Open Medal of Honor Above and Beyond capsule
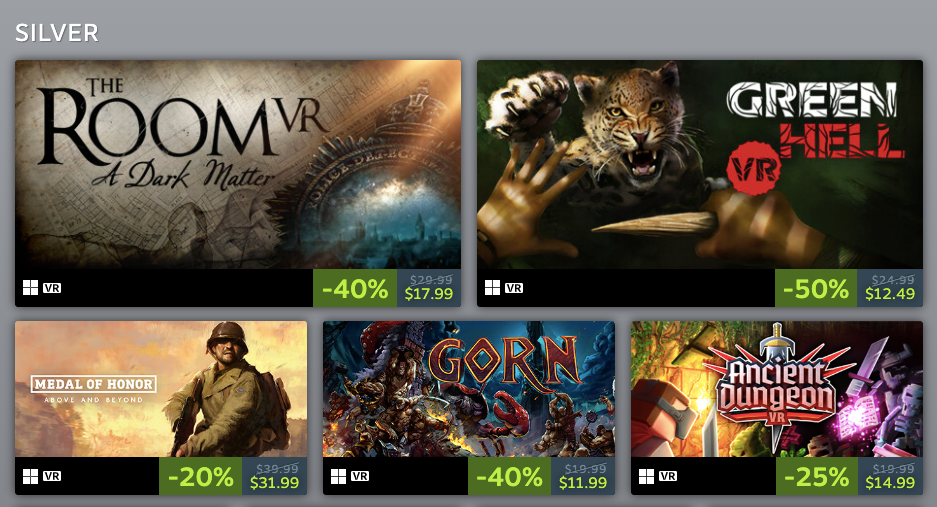Viewport: 937px width, 507px height. click(161, 389)
